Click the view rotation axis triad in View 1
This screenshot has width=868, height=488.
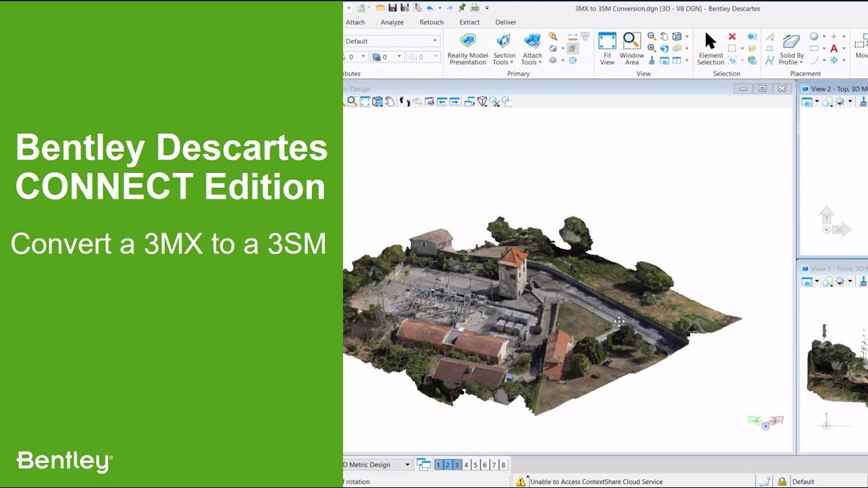tap(766, 422)
